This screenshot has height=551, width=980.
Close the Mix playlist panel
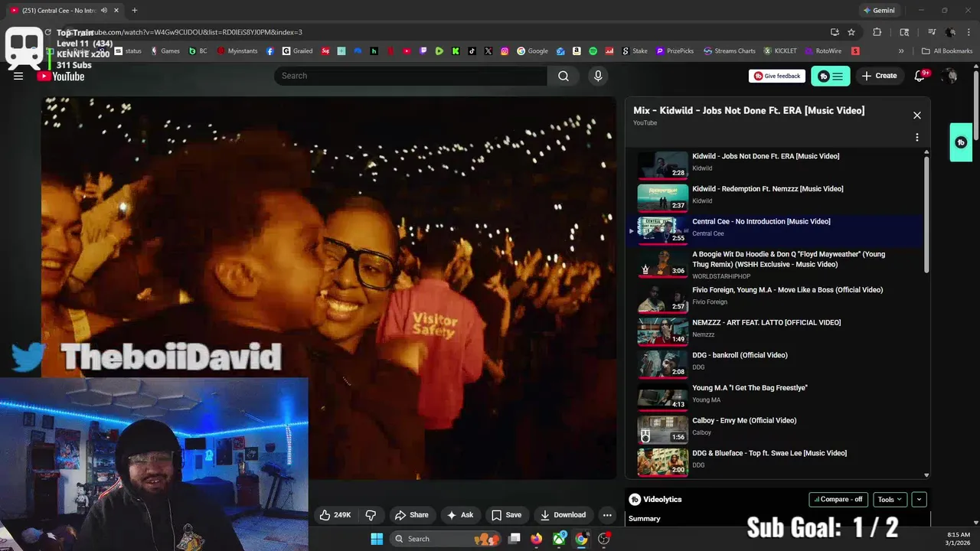click(916, 116)
